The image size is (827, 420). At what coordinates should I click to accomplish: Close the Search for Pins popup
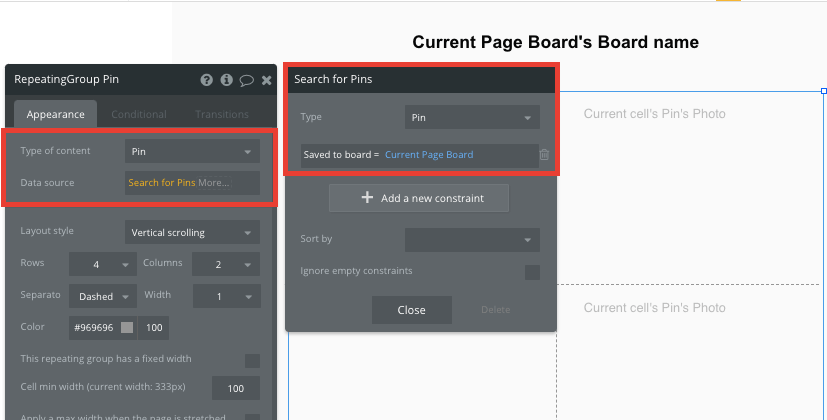coord(411,310)
